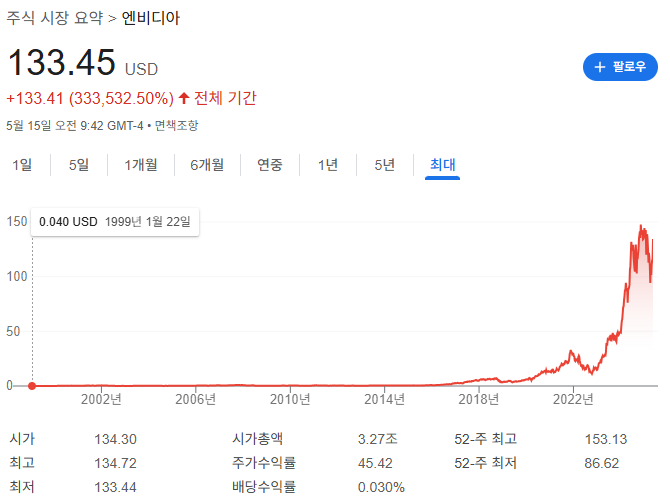Click the 엔비디아 company name heading
This screenshot has height=497, width=670.
(151, 18)
